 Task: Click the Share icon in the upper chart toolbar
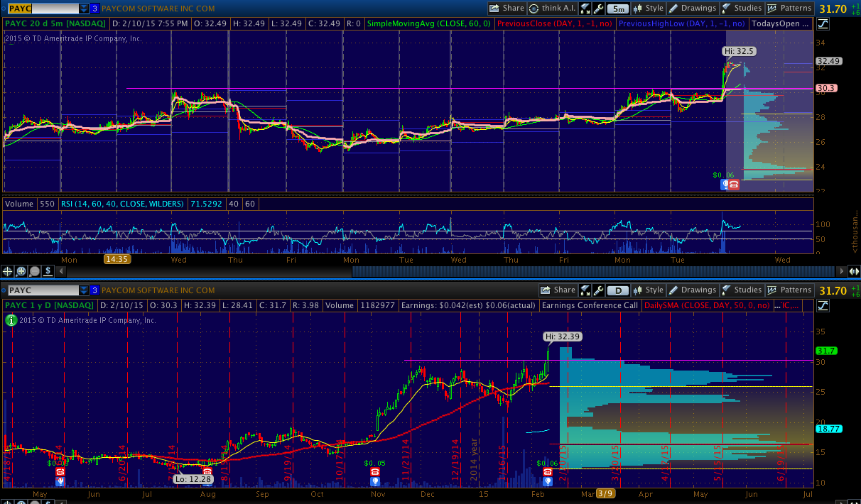click(x=507, y=9)
